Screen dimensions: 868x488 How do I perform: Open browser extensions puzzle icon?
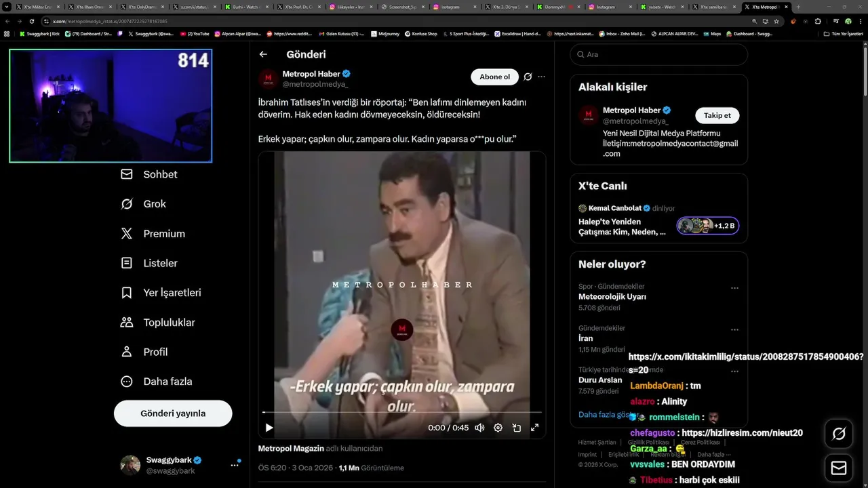818,21
